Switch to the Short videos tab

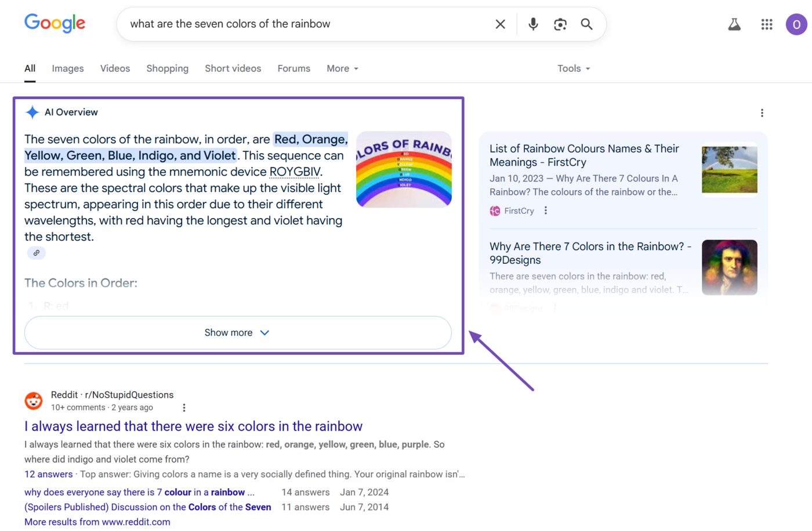pos(233,68)
